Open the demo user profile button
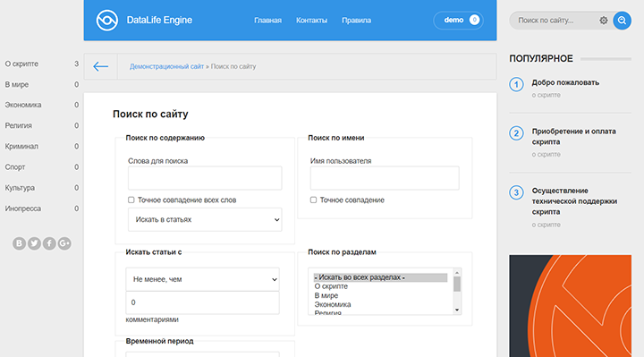 pos(458,20)
